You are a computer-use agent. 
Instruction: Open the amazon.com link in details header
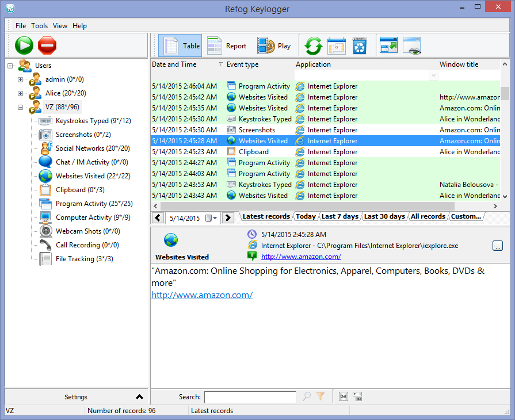coord(301,257)
